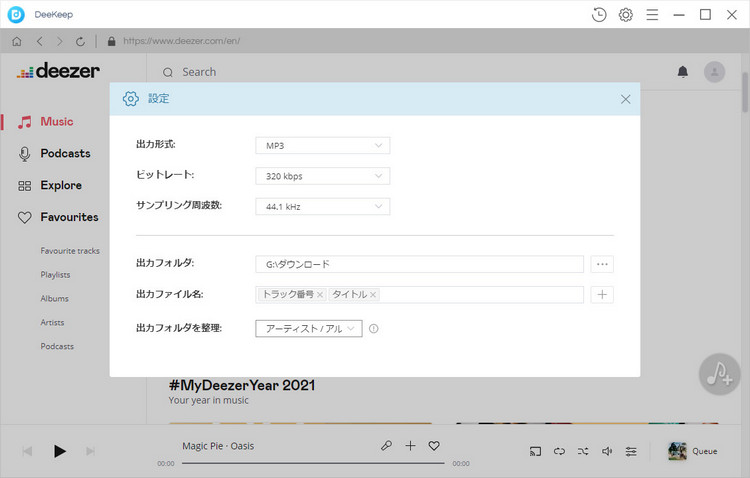Remove the タイトル tag
The width and height of the screenshot is (750, 478).
point(373,295)
